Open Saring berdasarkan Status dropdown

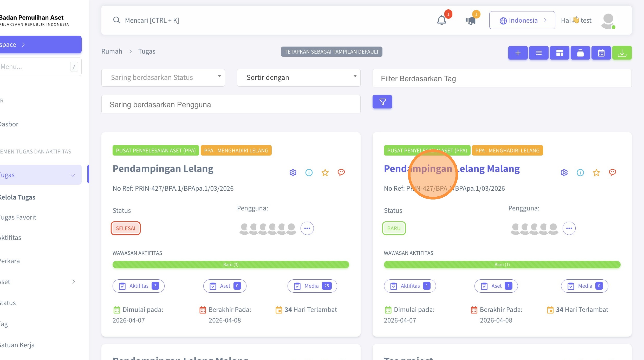[163, 78]
